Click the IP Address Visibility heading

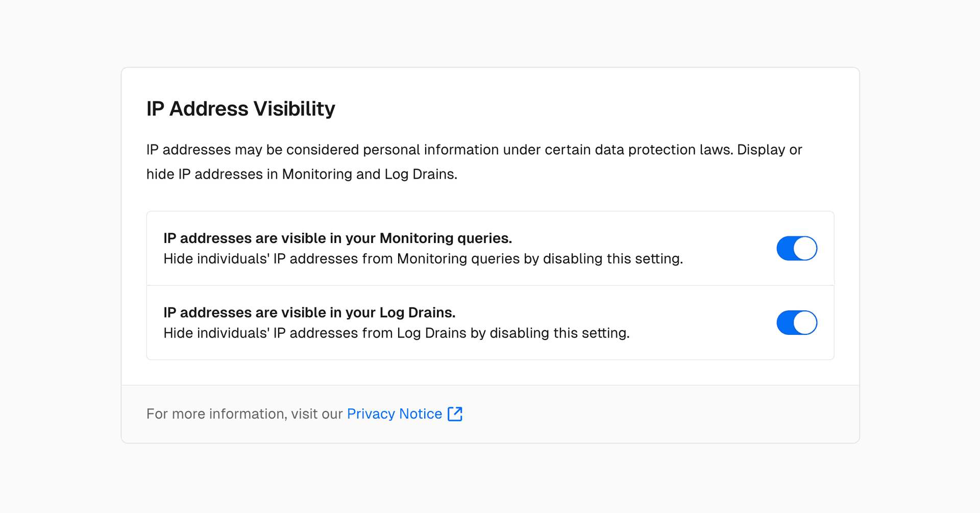(x=240, y=109)
